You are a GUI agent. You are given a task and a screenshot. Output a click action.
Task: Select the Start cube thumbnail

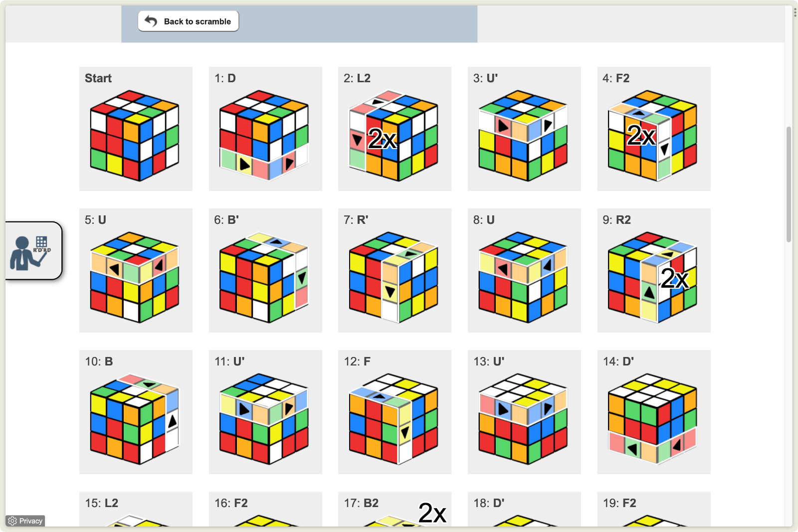(135, 135)
